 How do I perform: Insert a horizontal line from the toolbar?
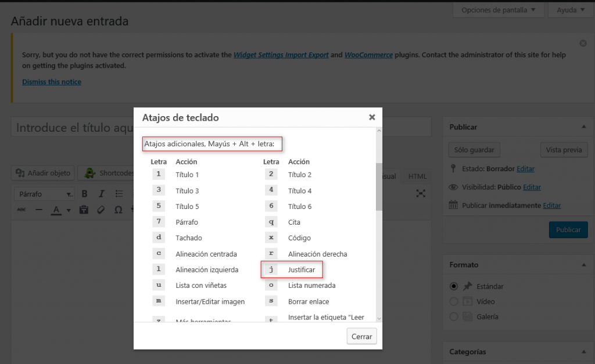click(38, 210)
